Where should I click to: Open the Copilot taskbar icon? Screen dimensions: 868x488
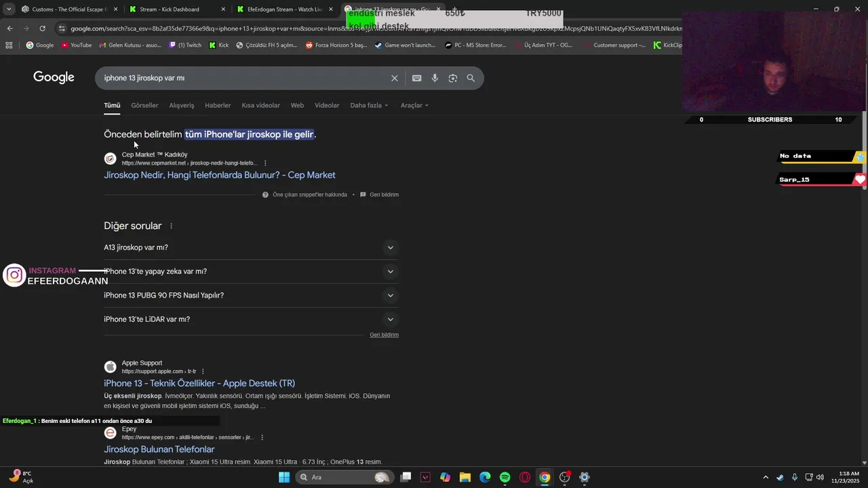(445, 477)
